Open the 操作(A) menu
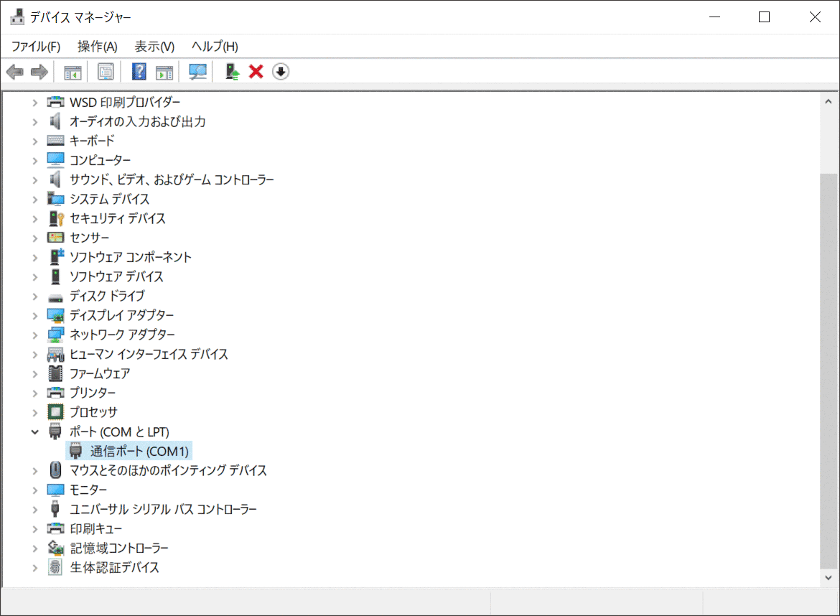The image size is (840, 616). 97,47
